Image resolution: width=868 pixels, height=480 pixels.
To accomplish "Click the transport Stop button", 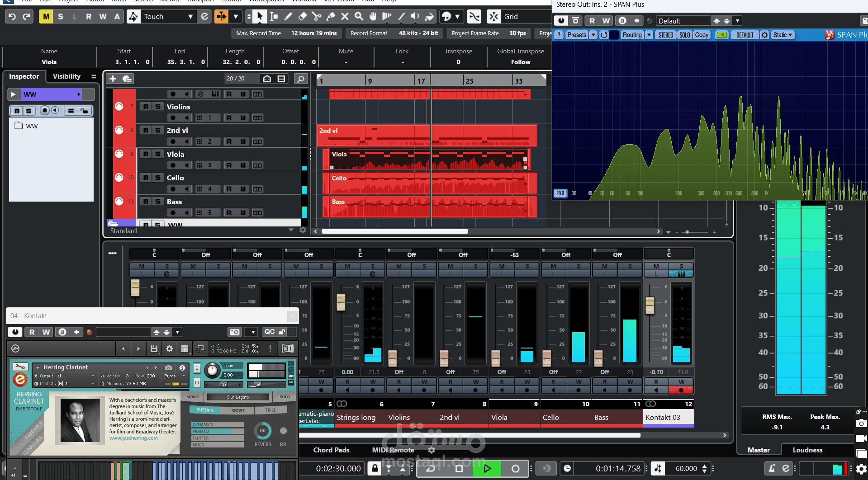I will (x=459, y=469).
